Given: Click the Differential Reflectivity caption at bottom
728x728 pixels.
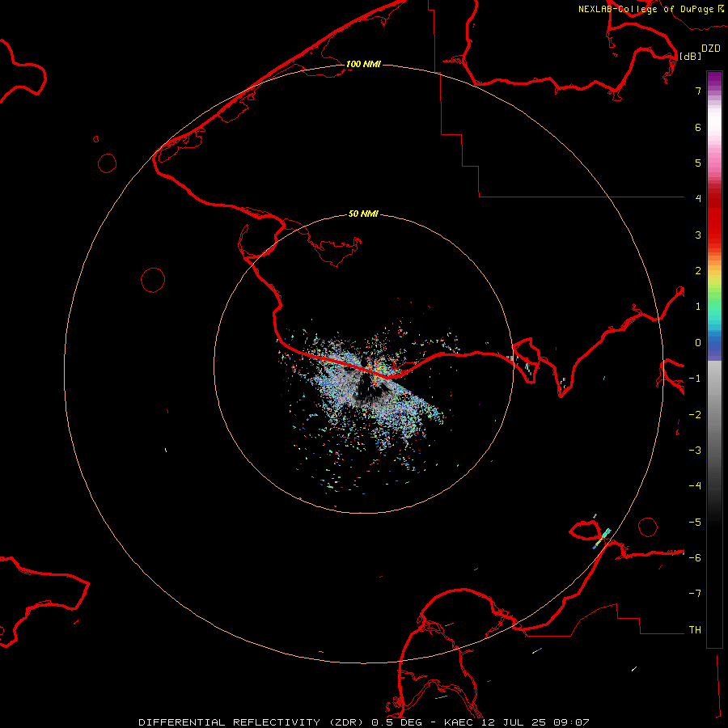Looking at the screenshot, I should [x=363, y=722].
